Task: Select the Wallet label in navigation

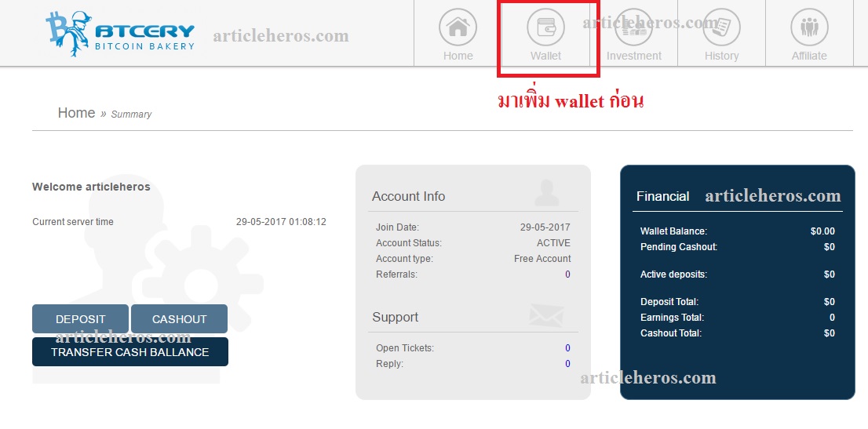Action: click(545, 56)
